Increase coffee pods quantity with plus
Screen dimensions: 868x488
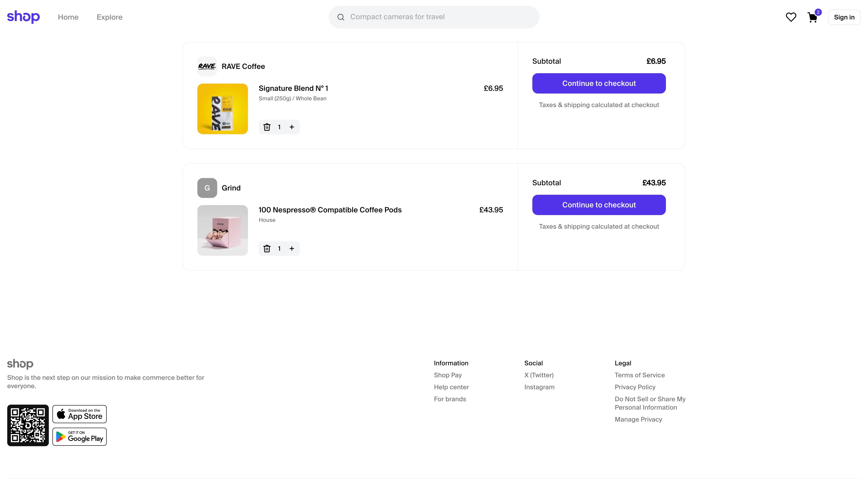(292, 248)
